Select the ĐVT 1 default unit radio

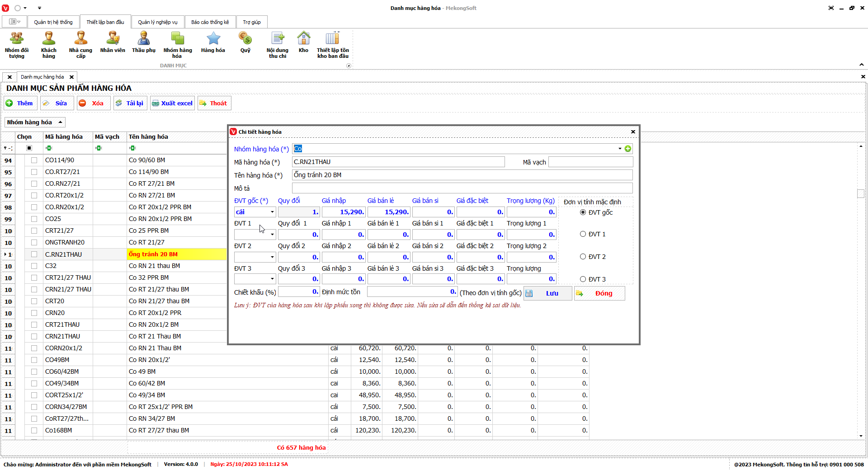coord(583,234)
